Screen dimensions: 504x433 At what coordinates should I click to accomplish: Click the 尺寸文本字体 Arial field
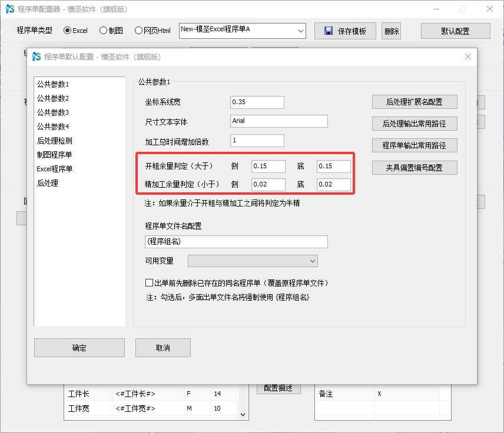coord(279,121)
